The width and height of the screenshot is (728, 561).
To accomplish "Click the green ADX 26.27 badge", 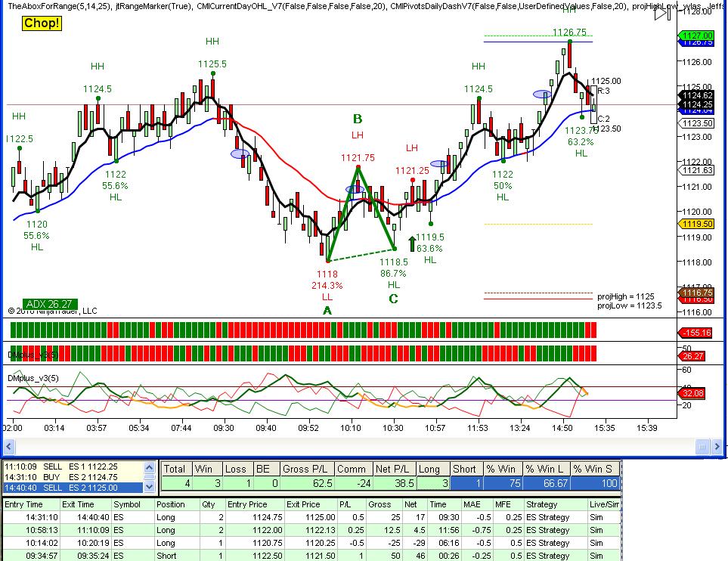I will (x=50, y=304).
